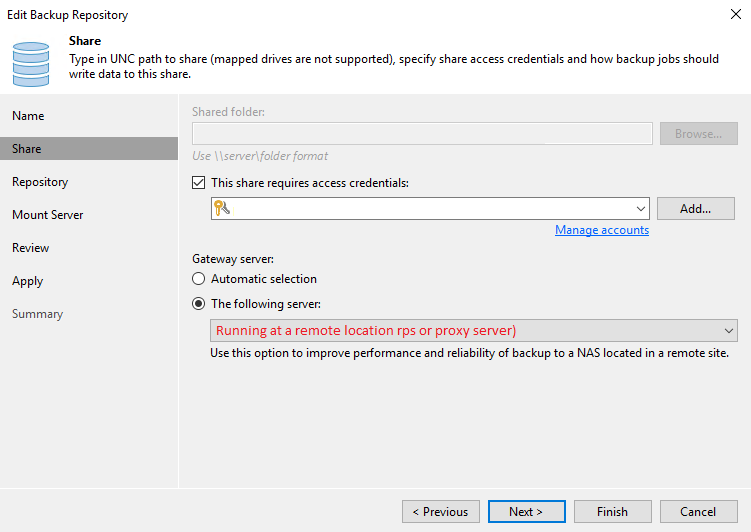The width and height of the screenshot is (751, 532).
Task: Go back with the < Previous button
Action: pyautogui.click(x=441, y=511)
